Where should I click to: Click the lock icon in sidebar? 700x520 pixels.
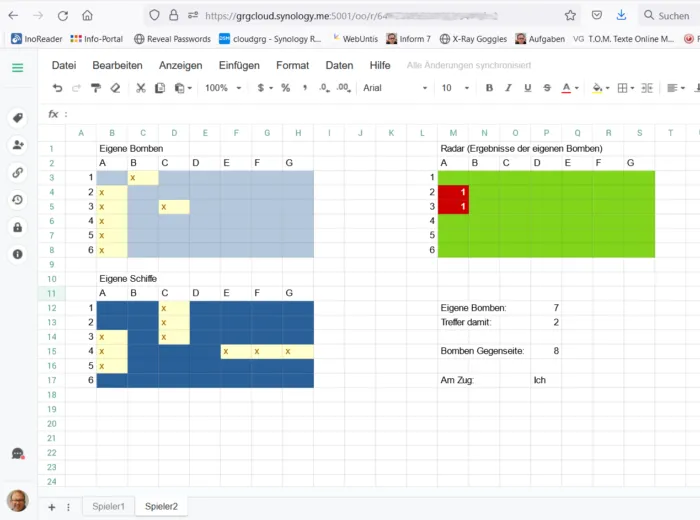point(18,227)
